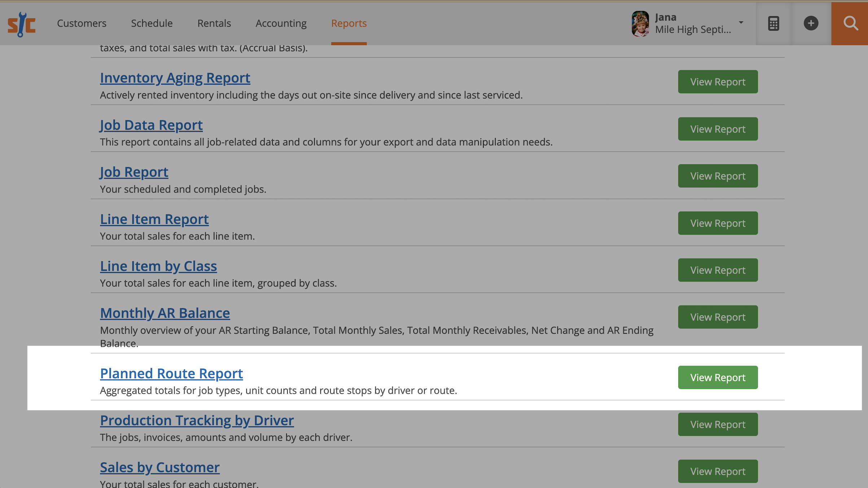This screenshot has height=488, width=868.
Task: View Report for Line Item by Class
Action: coord(718,270)
